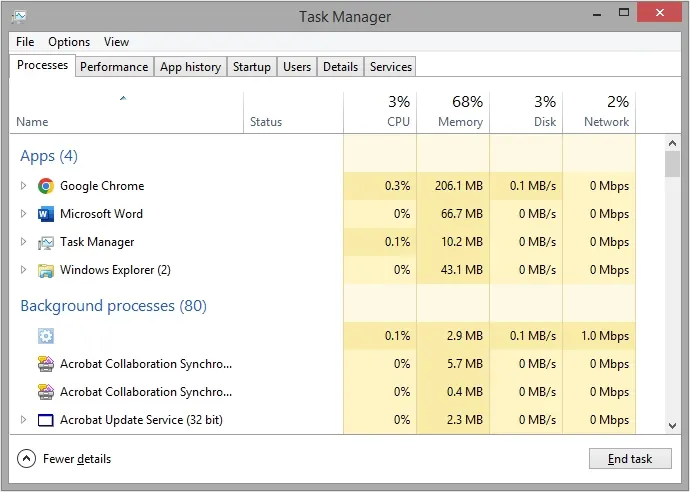Click the Task Manager title bar icon

pos(19,17)
